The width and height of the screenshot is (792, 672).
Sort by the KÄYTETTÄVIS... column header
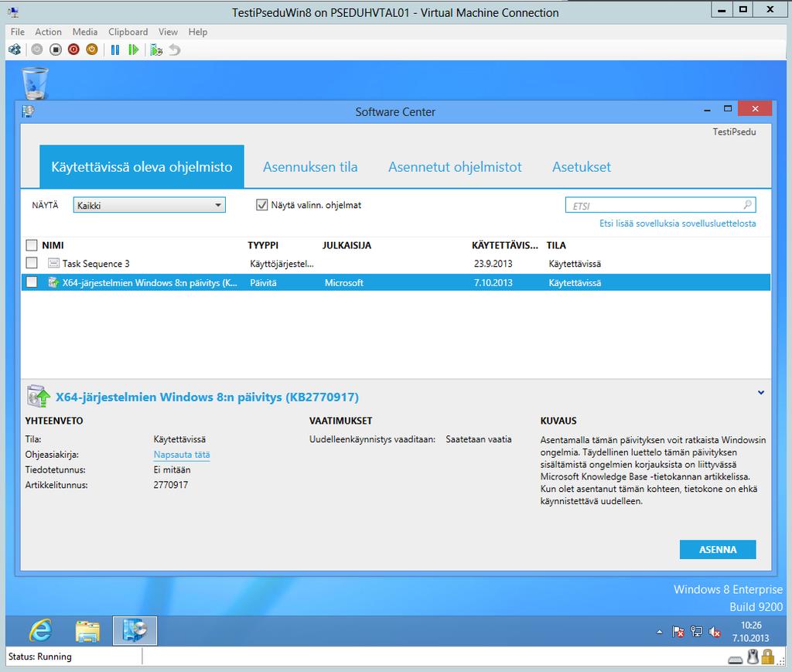505,245
